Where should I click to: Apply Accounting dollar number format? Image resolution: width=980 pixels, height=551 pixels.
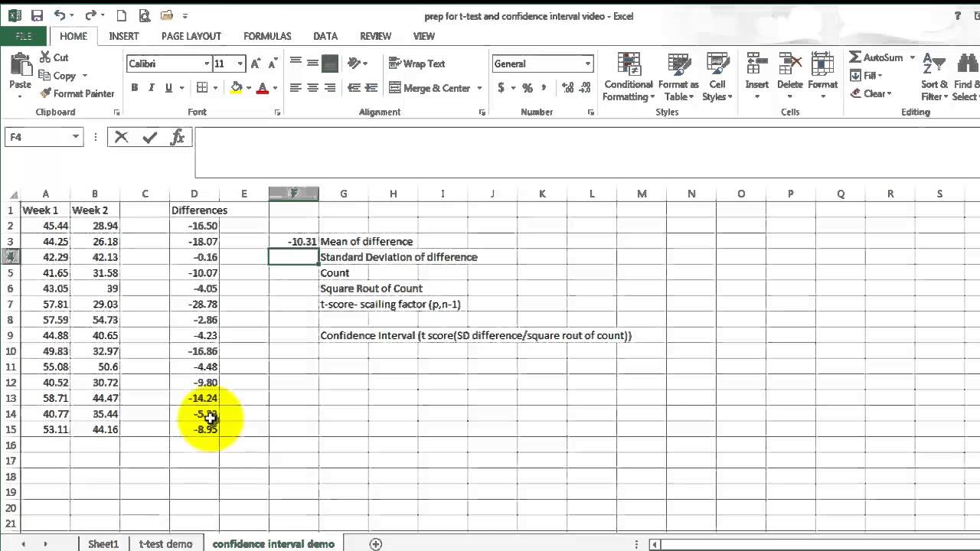pos(501,88)
